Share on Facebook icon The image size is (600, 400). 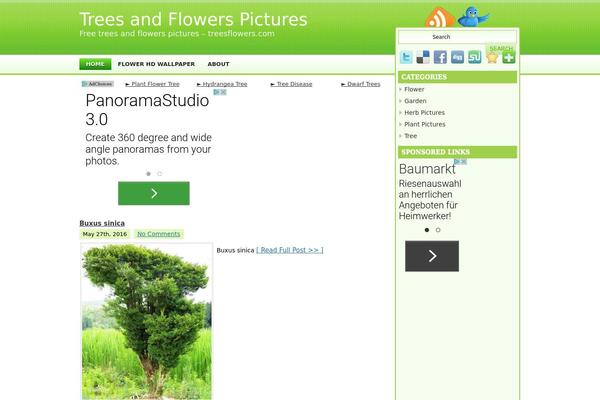440,57
